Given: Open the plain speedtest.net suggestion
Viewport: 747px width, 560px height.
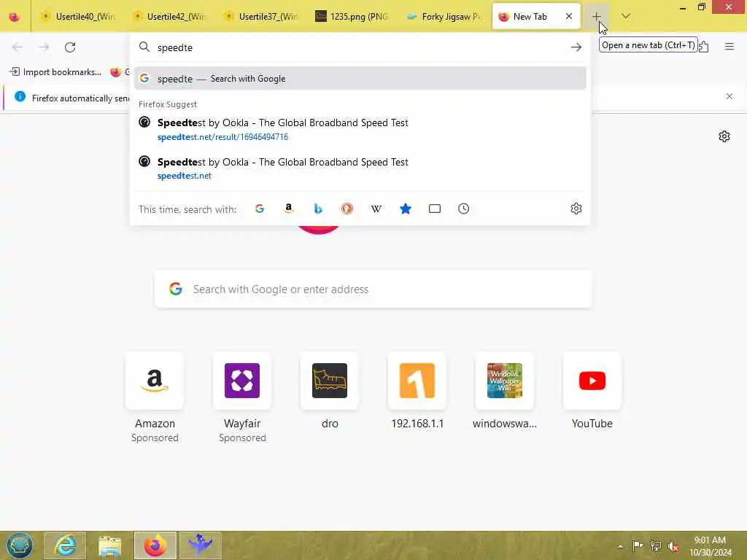Looking at the screenshot, I should tap(360, 168).
